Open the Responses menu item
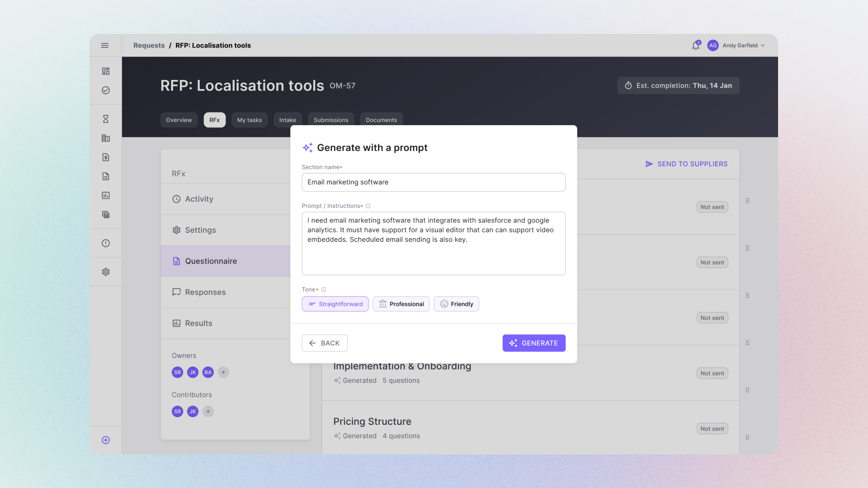 [205, 292]
